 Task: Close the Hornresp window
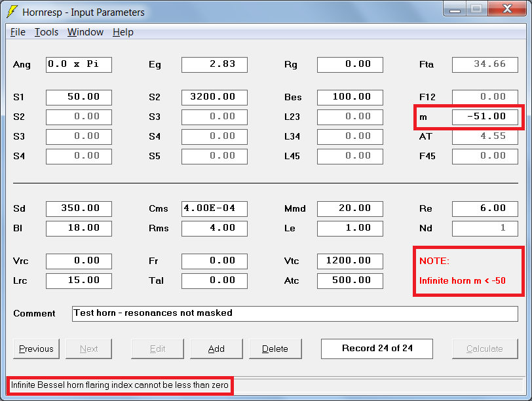[x=507, y=9]
